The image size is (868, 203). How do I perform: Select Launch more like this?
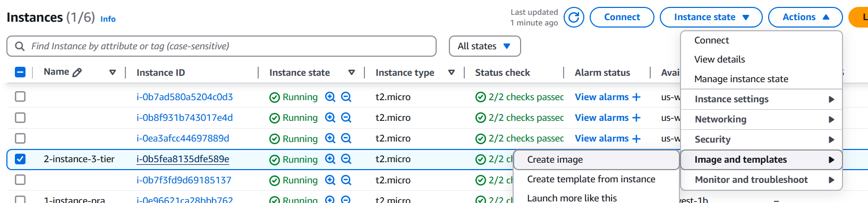point(597,198)
